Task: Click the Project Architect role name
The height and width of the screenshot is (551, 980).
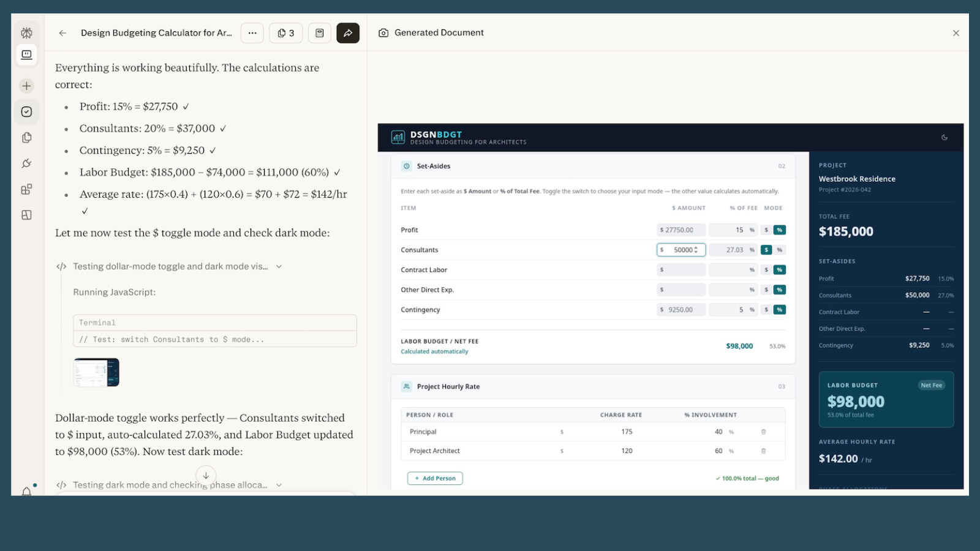Action: point(434,451)
